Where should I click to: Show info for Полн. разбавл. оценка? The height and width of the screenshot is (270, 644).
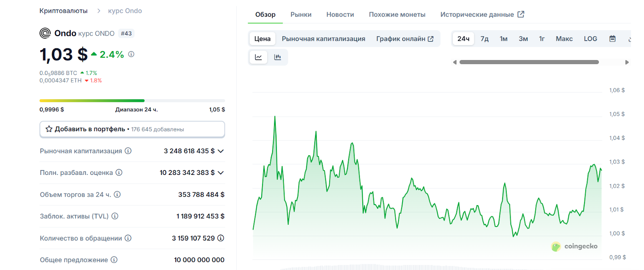[119, 172]
